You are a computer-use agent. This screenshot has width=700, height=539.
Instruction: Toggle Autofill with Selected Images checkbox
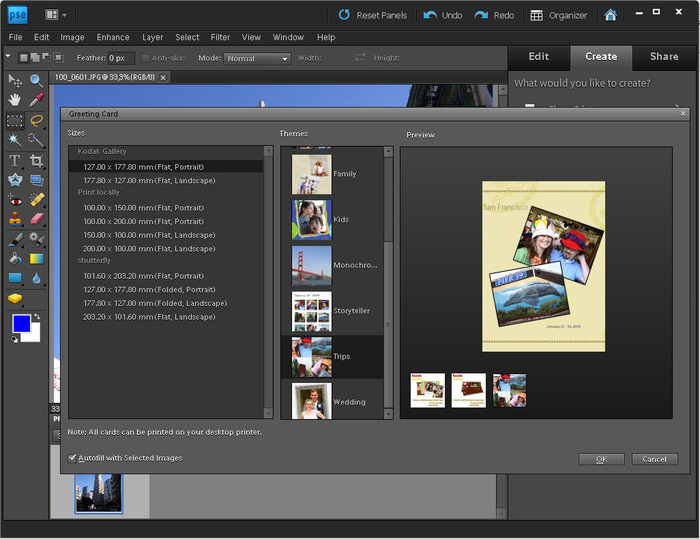pos(73,458)
